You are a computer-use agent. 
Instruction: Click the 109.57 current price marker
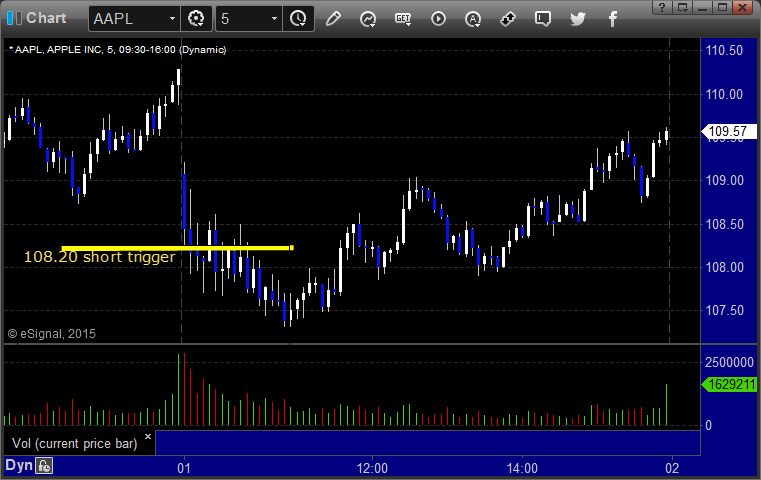click(x=728, y=132)
